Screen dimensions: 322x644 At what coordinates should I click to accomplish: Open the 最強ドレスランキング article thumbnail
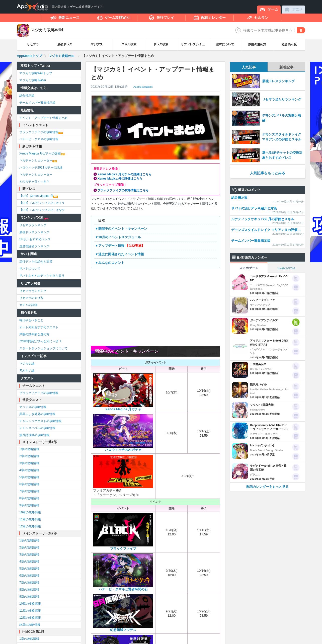[246, 81]
